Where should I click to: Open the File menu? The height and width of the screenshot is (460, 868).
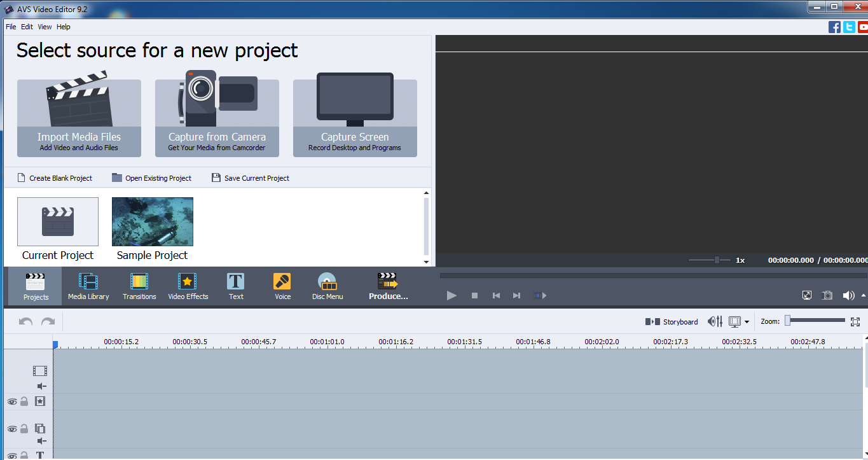pyautogui.click(x=11, y=27)
